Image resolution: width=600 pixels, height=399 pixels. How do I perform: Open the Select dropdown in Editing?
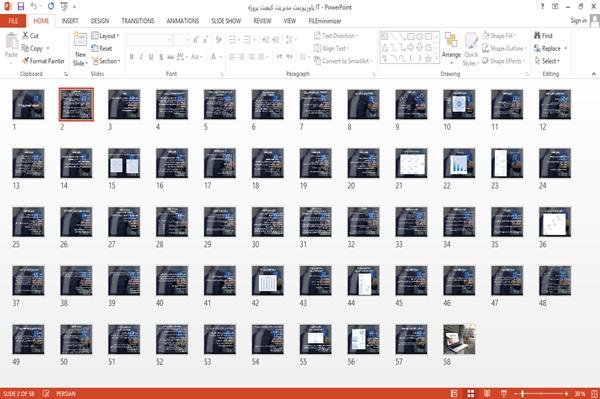click(547, 61)
